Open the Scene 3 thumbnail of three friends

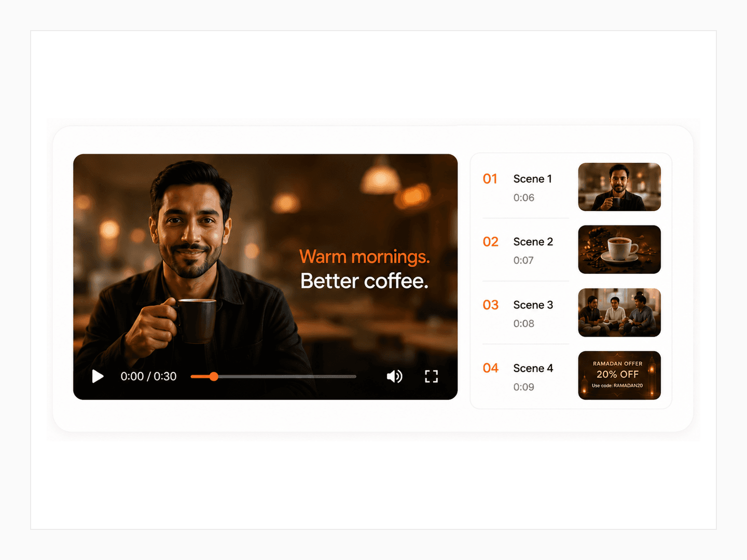coord(619,313)
